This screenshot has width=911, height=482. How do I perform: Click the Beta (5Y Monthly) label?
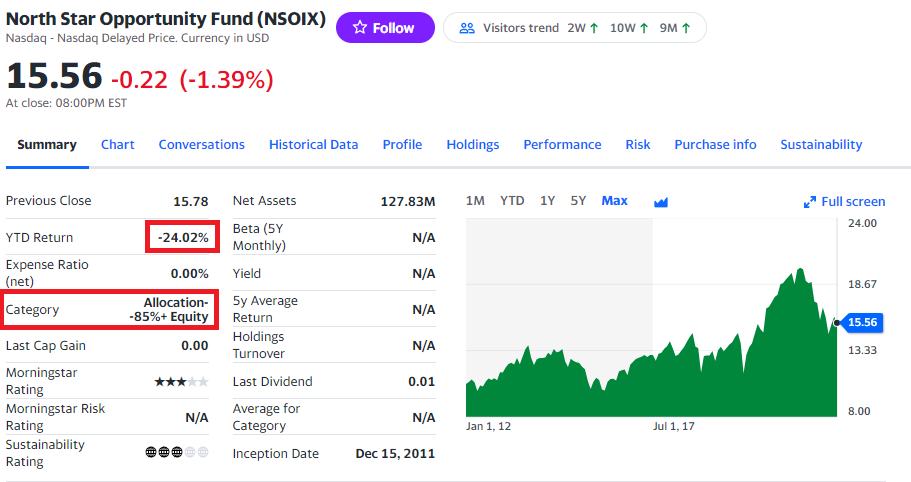point(259,237)
